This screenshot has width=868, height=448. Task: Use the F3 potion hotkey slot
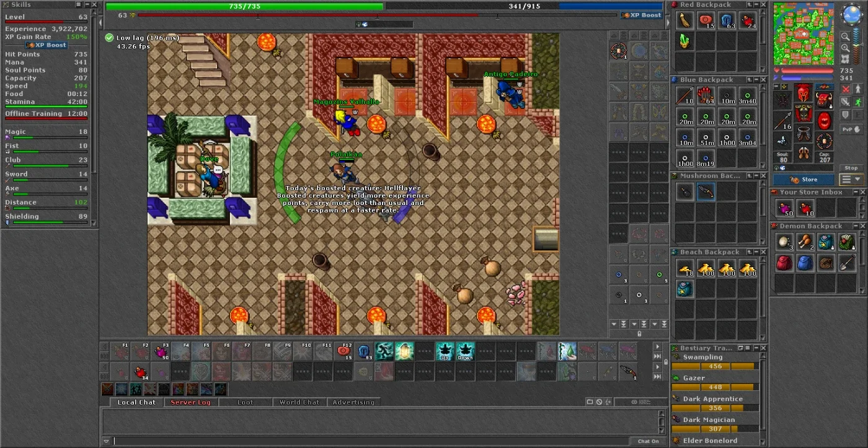tap(161, 351)
